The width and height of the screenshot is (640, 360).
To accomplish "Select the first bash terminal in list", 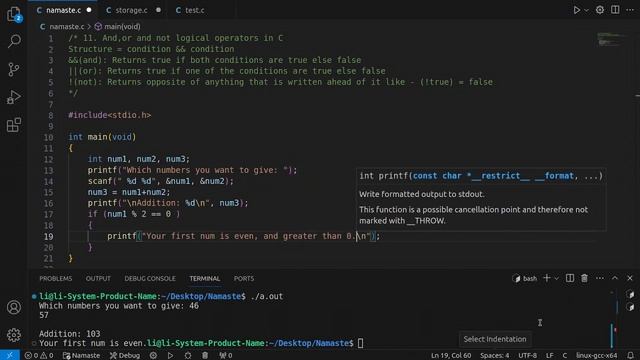I will coord(631,294).
